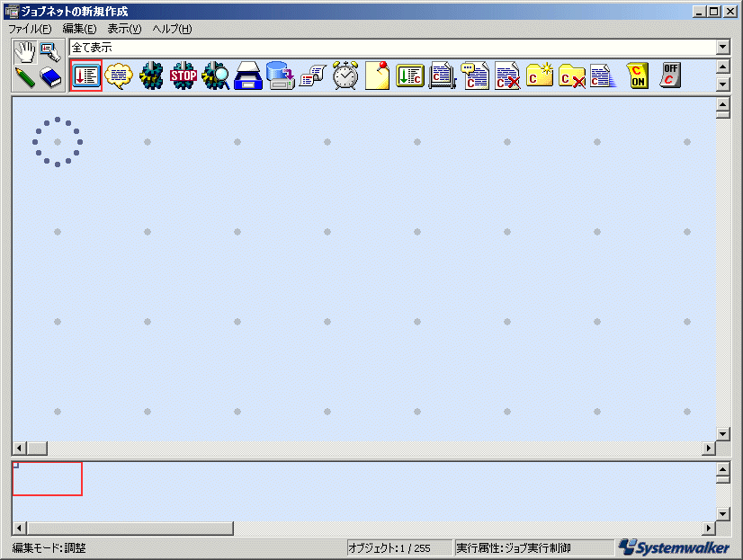
Task: Select the STOP gear icon
Action: 184,76
